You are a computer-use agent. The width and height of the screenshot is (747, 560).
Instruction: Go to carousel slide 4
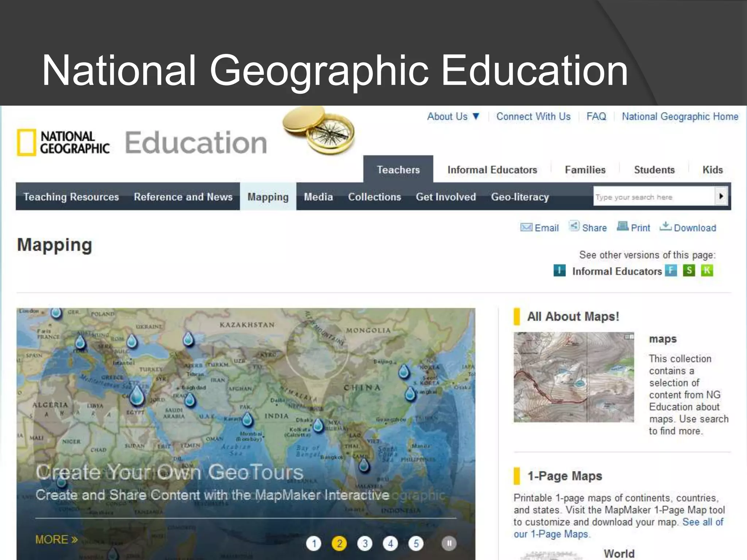390,544
